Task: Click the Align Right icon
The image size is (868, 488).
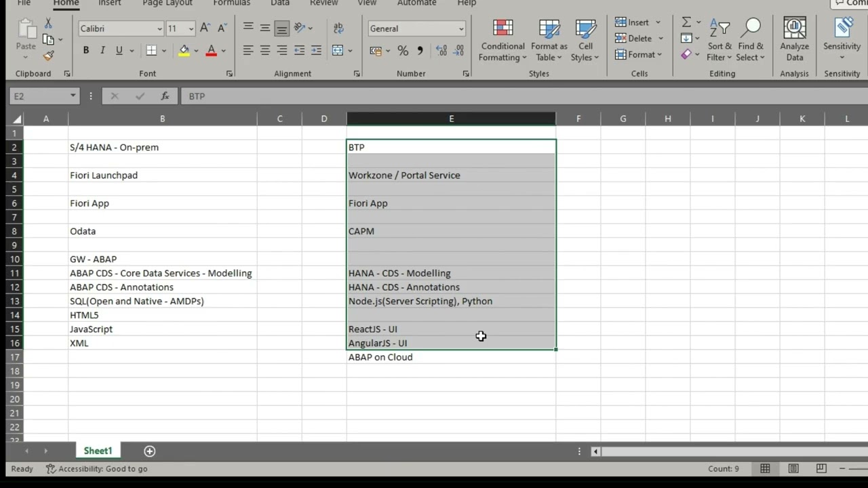Action: click(x=282, y=50)
